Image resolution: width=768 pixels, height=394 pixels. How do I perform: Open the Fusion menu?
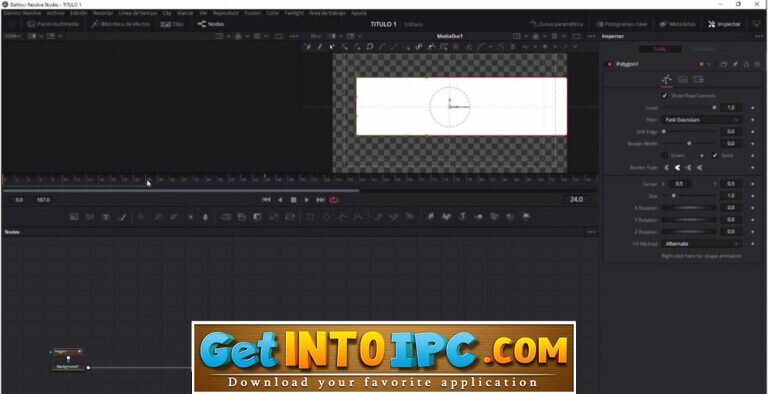point(252,13)
